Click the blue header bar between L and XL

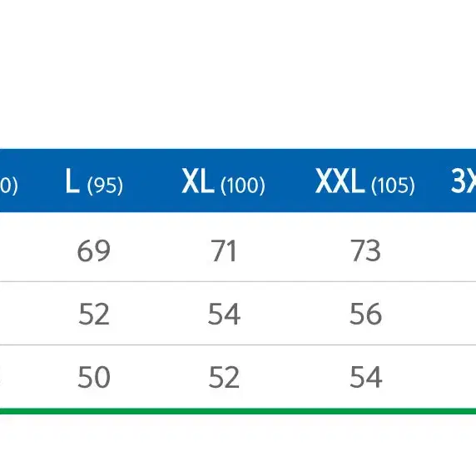151,181
